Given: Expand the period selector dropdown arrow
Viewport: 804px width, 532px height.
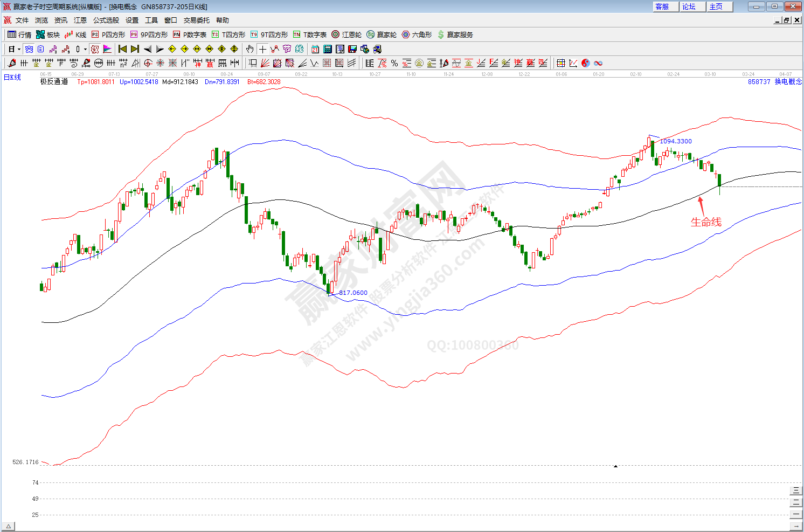Looking at the screenshot, I should click(19, 49).
